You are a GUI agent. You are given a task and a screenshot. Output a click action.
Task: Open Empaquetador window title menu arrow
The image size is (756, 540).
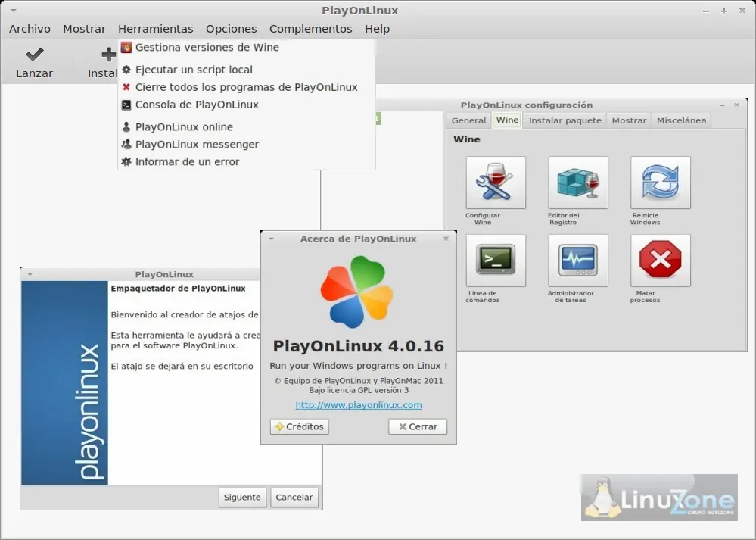click(30, 275)
